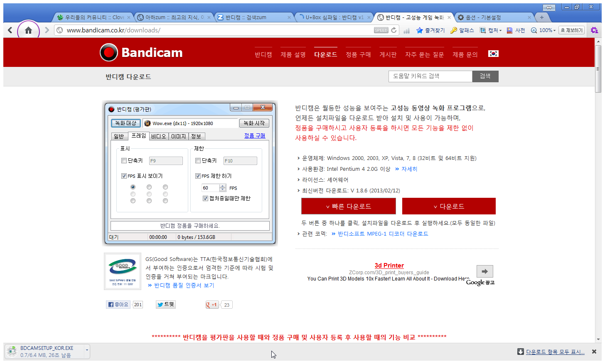Click the ad's next arrow button
The image size is (605, 364).
(x=484, y=271)
